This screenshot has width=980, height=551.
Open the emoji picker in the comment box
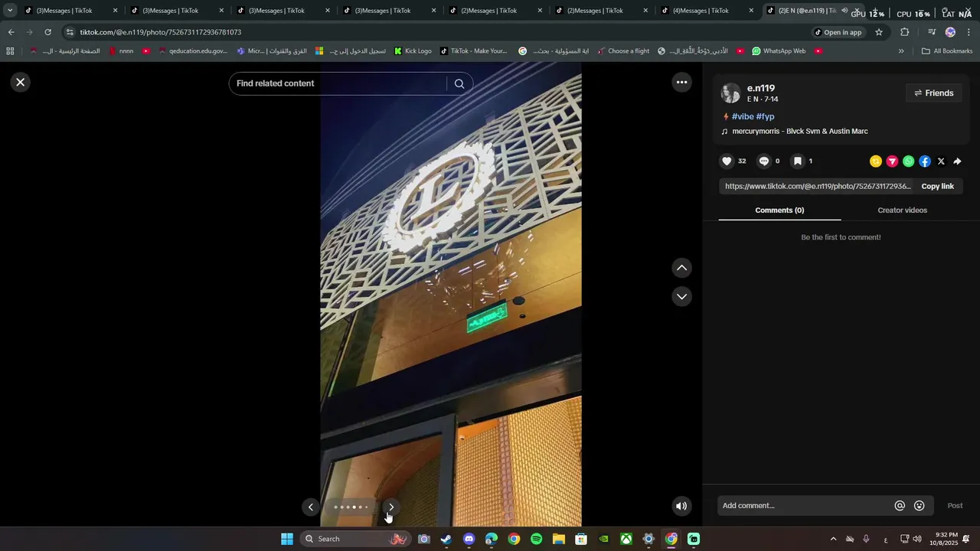point(920,506)
